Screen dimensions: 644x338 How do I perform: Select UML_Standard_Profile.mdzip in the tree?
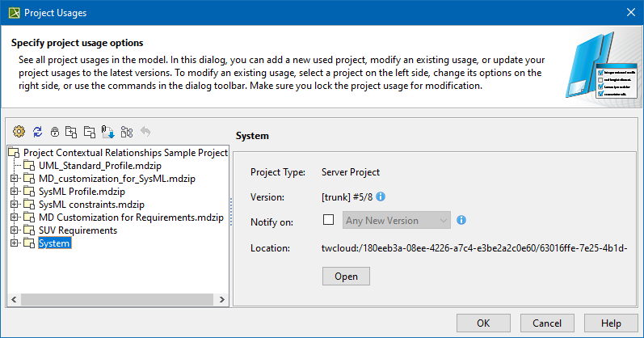tap(95, 166)
